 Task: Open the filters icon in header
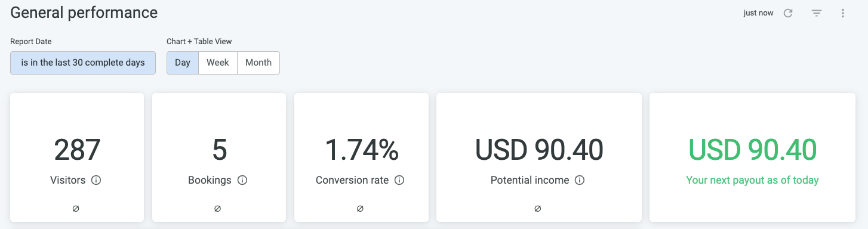point(817,13)
